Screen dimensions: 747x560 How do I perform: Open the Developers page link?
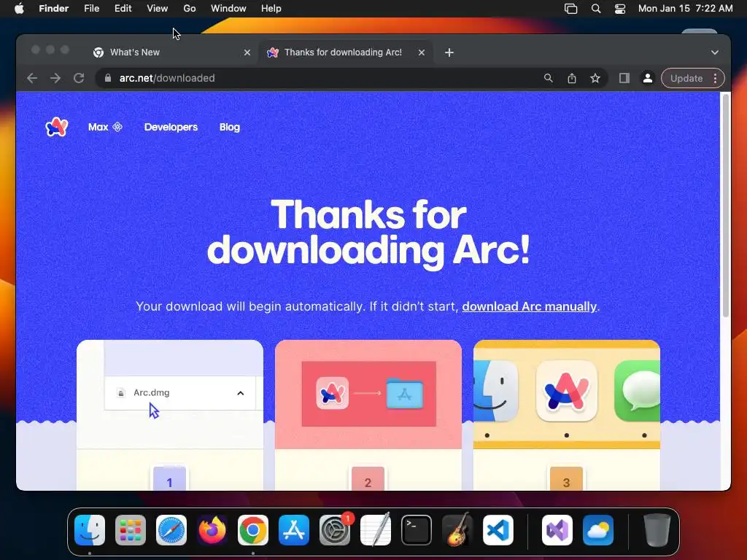[171, 127]
